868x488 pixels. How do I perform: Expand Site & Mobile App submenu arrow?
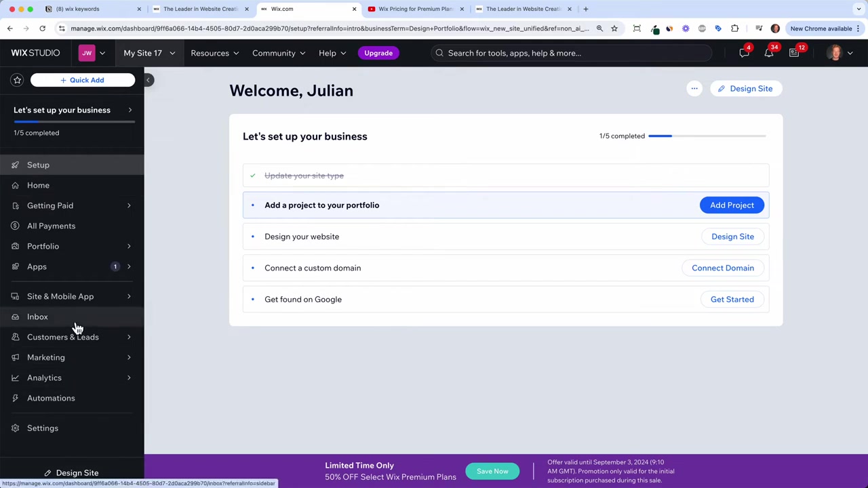[x=129, y=296]
